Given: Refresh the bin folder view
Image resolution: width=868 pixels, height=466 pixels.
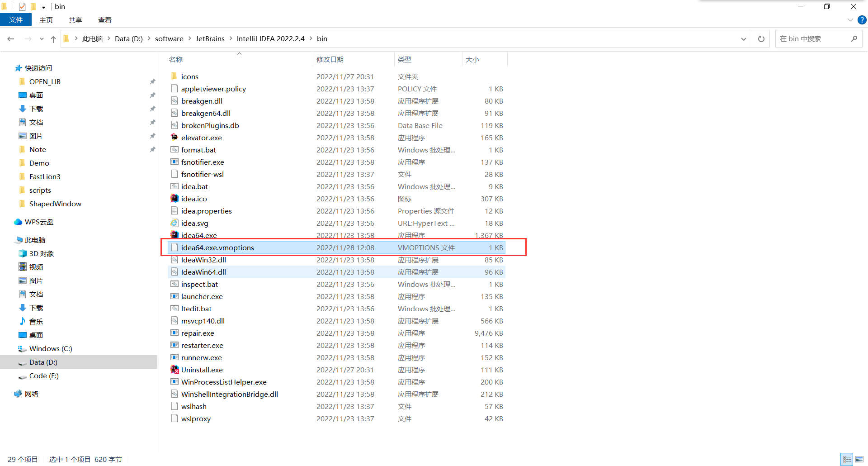Looking at the screenshot, I should coord(761,39).
